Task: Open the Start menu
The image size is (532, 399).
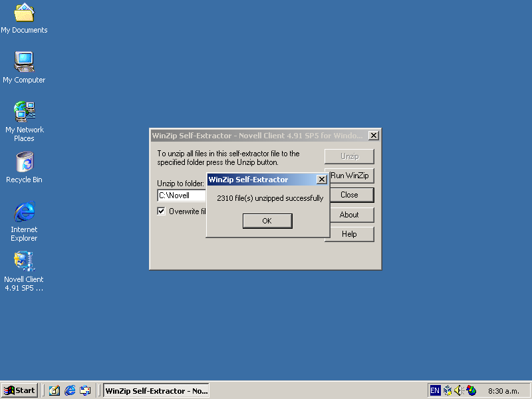Action: [19, 390]
